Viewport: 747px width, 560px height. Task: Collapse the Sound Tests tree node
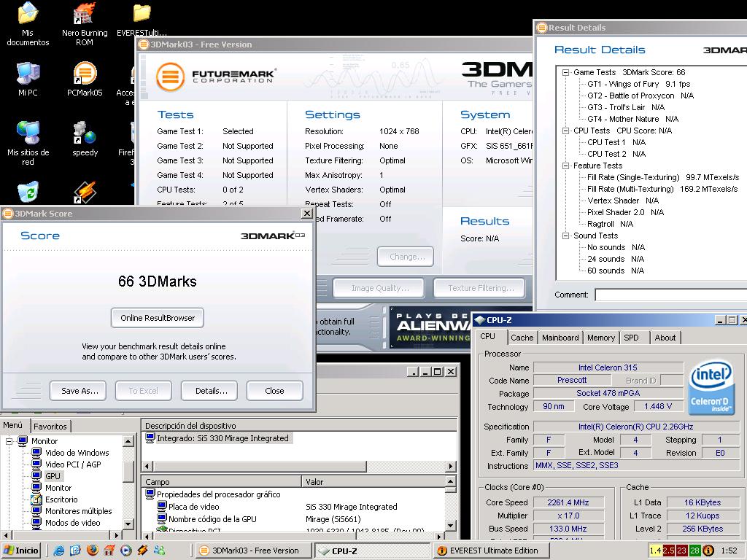(565, 236)
